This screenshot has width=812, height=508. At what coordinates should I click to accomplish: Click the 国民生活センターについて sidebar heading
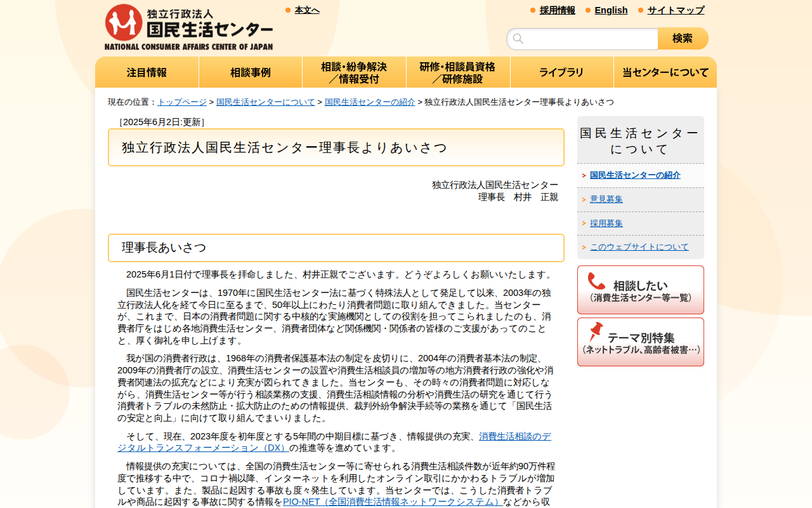point(641,141)
